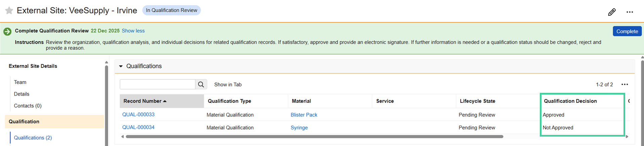Go to Qualifications (2) sidebar item
The image size is (644, 146).
(33, 138)
